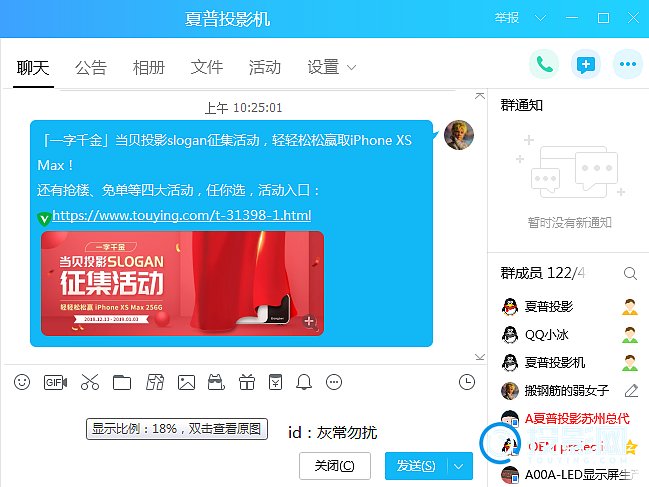Expand the 设置 dropdown arrow
This screenshot has width=649, height=487.
351,67
